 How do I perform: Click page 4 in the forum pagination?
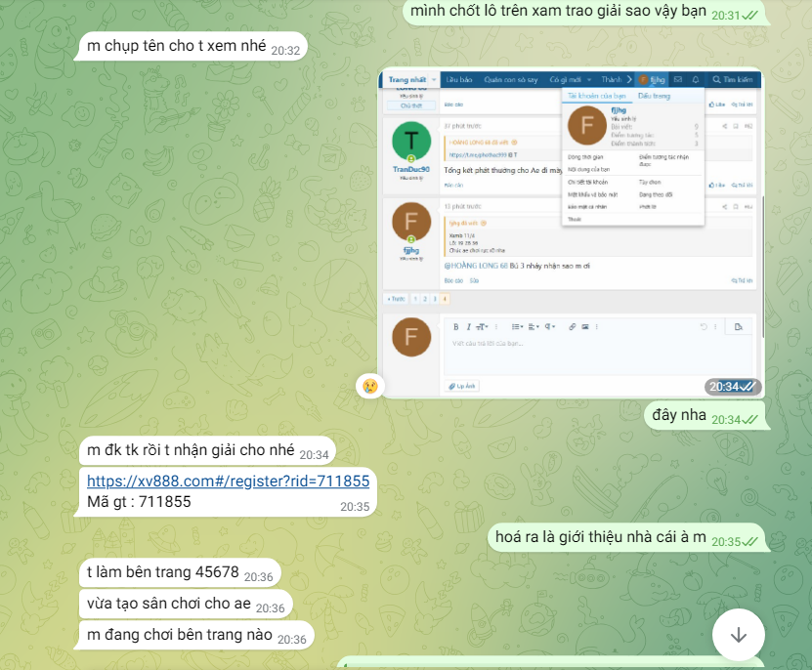pyautogui.click(x=445, y=298)
